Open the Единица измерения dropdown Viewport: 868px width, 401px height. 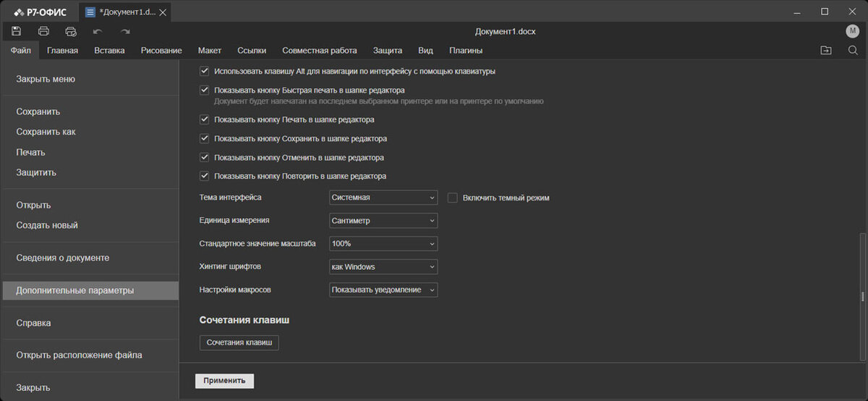point(383,220)
